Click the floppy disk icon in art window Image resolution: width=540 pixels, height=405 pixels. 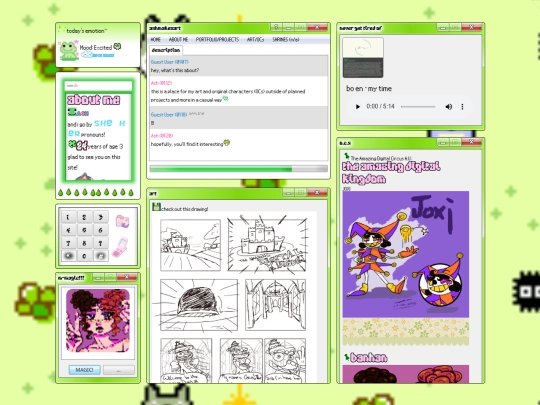(156, 207)
